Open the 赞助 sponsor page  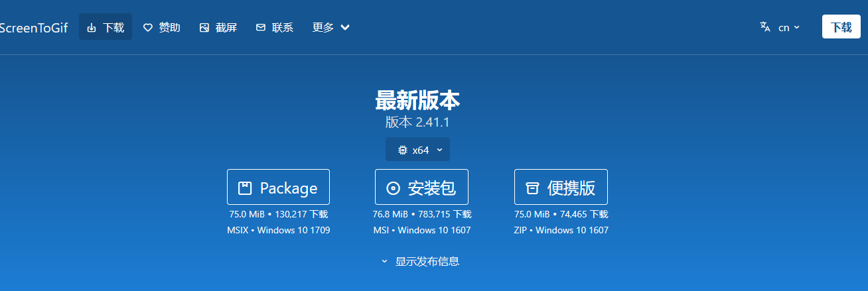coord(162,27)
